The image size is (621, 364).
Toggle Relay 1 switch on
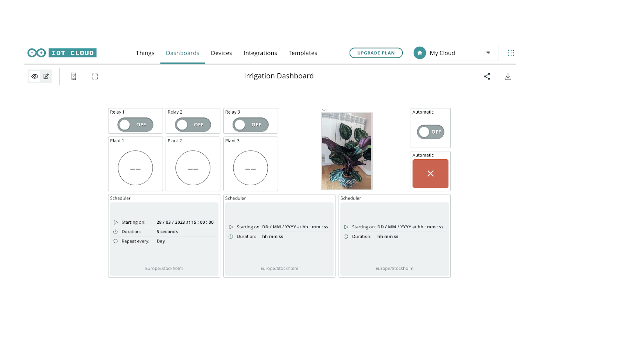tap(135, 125)
